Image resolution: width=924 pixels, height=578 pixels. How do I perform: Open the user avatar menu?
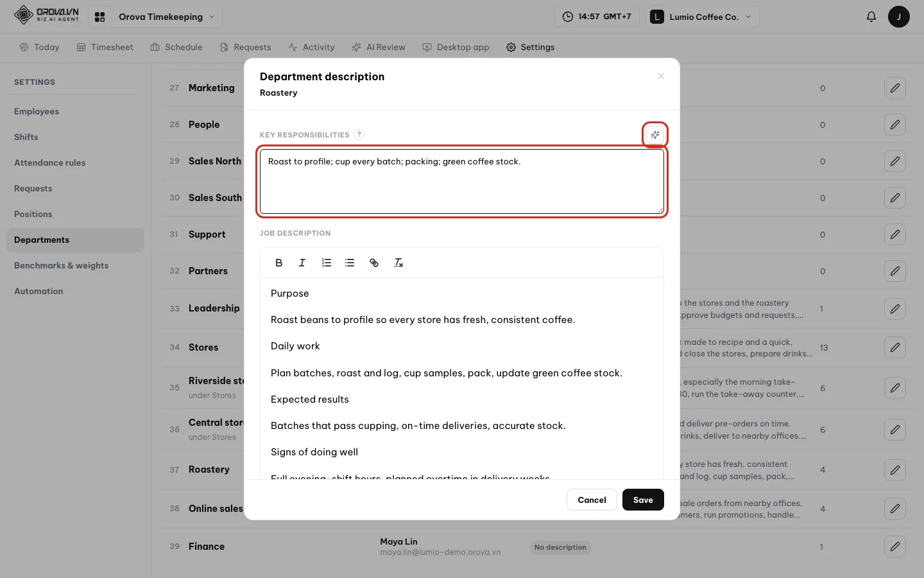[x=898, y=17]
